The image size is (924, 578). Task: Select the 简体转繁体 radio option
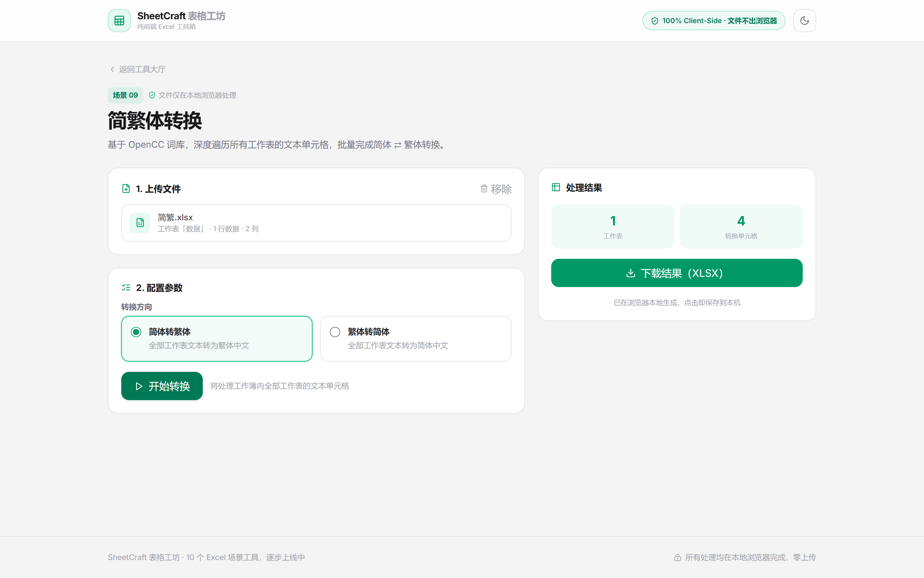(217, 339)
